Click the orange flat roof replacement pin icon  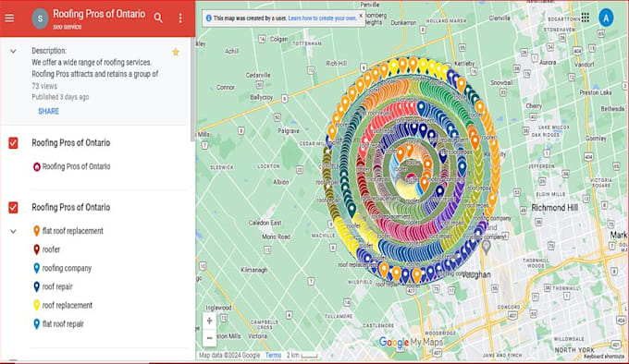(x=36, y=231)
